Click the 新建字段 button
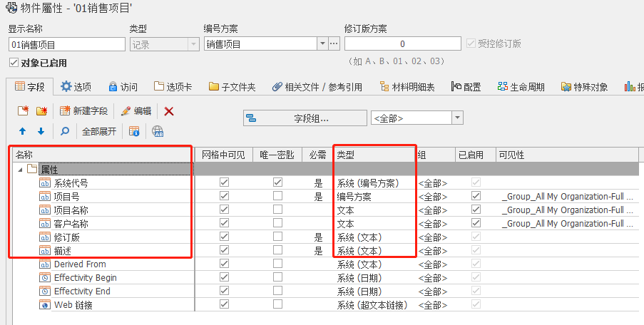The width and height of the screenshot is (644, 325). coord(84,111)
